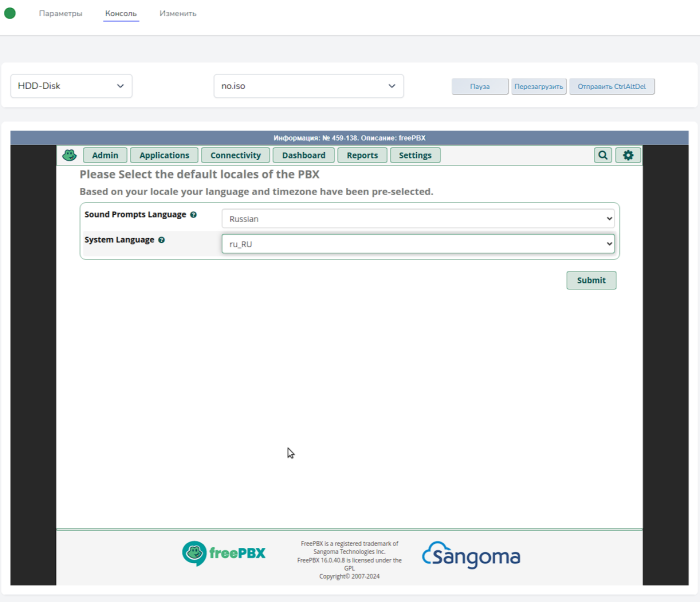Open the System Language ru_RU dropdown
This screenshot has width=700, height=602.
click(418, 243)
